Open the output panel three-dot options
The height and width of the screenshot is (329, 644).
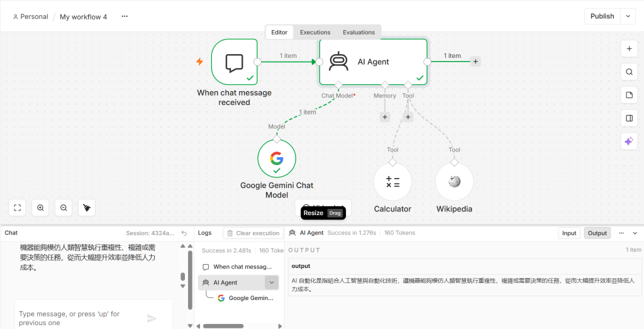coord(621,233)
